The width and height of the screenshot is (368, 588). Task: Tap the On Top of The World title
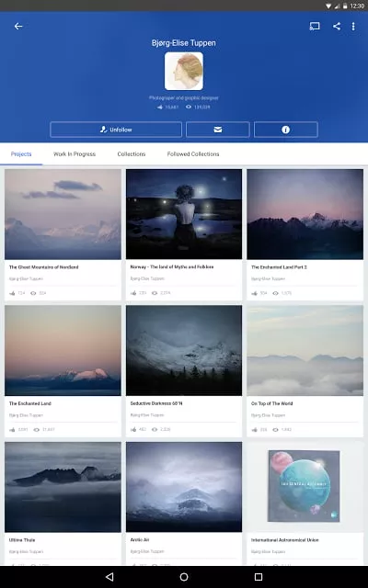pos(272,403)
